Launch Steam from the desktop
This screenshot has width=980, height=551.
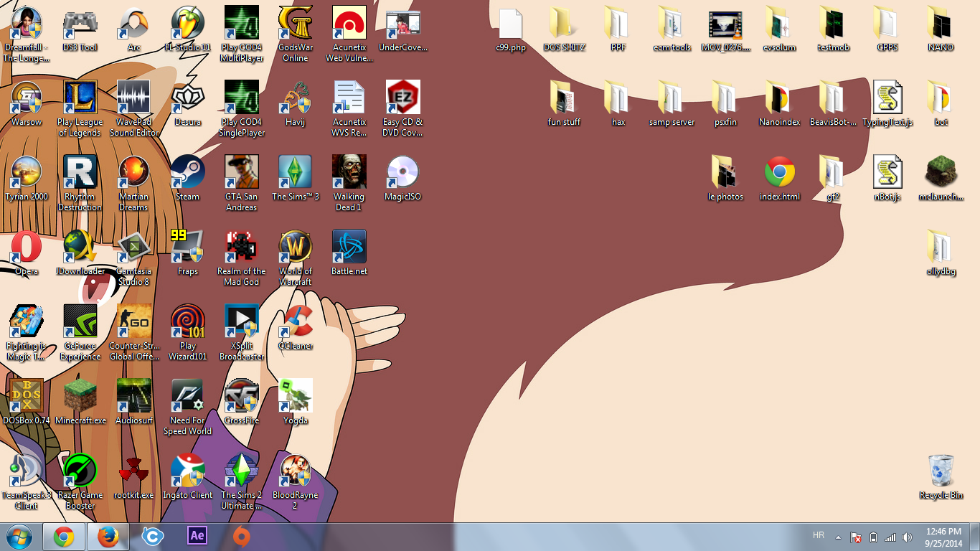tap(188, 179)
